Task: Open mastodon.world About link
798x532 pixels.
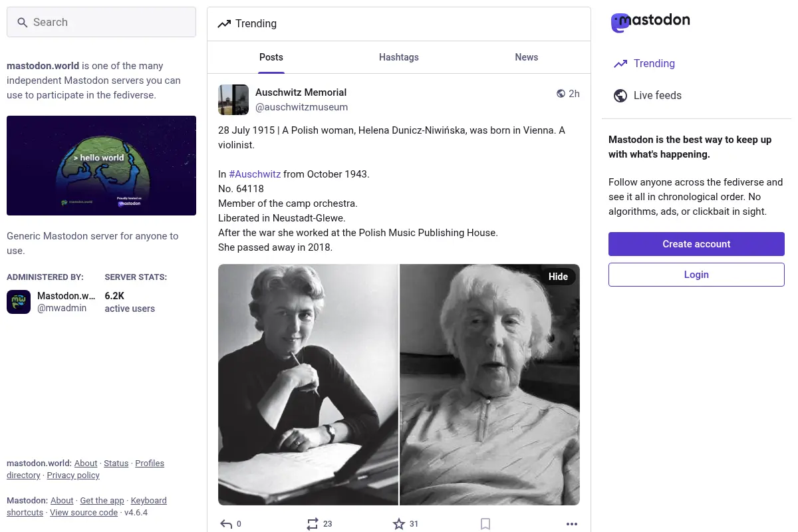Action: (86, 464)
